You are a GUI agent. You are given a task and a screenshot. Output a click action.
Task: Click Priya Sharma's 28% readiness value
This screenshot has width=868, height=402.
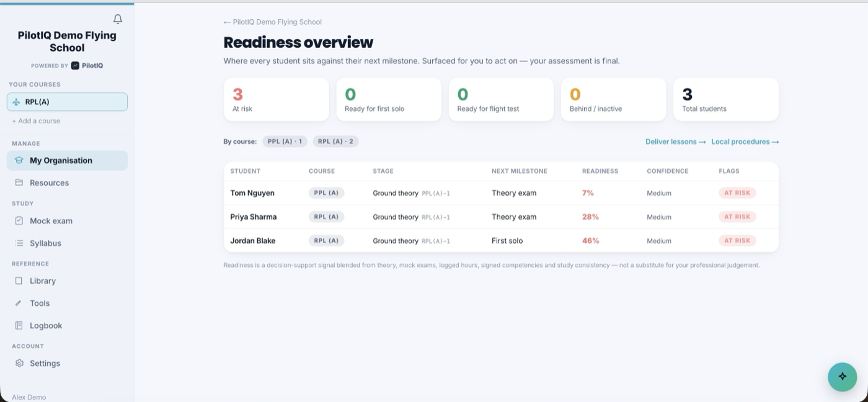coord(590,217)
